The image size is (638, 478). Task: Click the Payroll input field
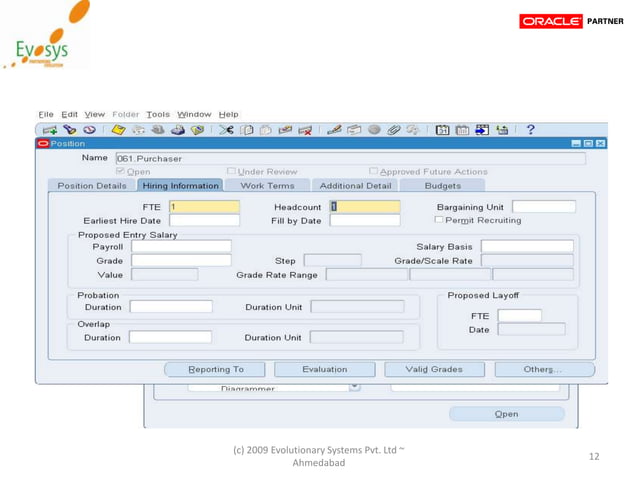tap(180, 246)
